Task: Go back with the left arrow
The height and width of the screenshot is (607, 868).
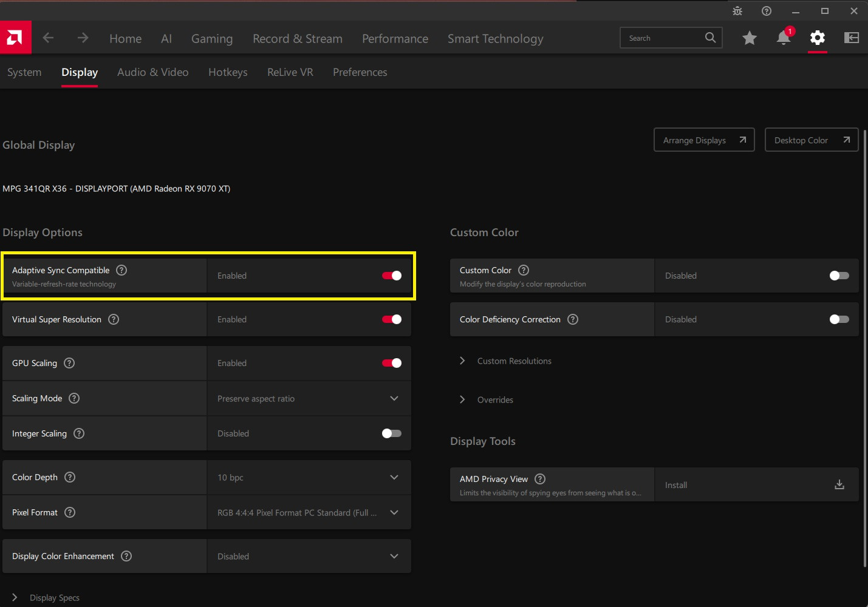Action: 49,38
